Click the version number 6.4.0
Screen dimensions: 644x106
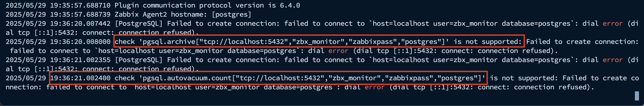(290, 5)
